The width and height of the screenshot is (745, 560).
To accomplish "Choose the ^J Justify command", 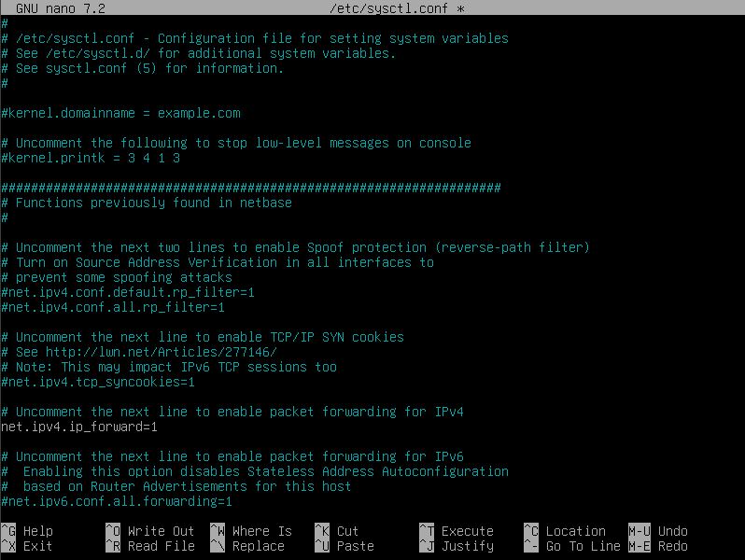I will [x=456, y=546].
